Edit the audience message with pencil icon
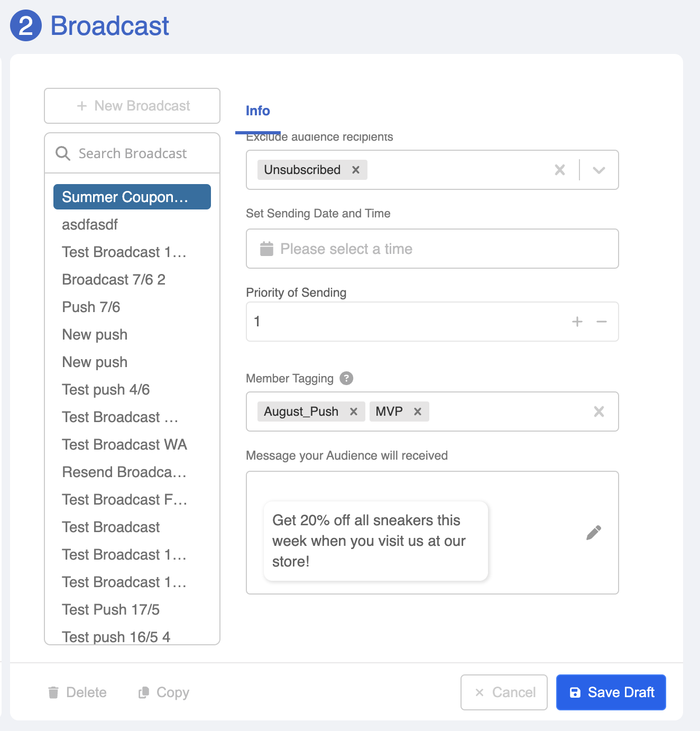This screenshot has height=731, width=700. (x=594, y=533)
